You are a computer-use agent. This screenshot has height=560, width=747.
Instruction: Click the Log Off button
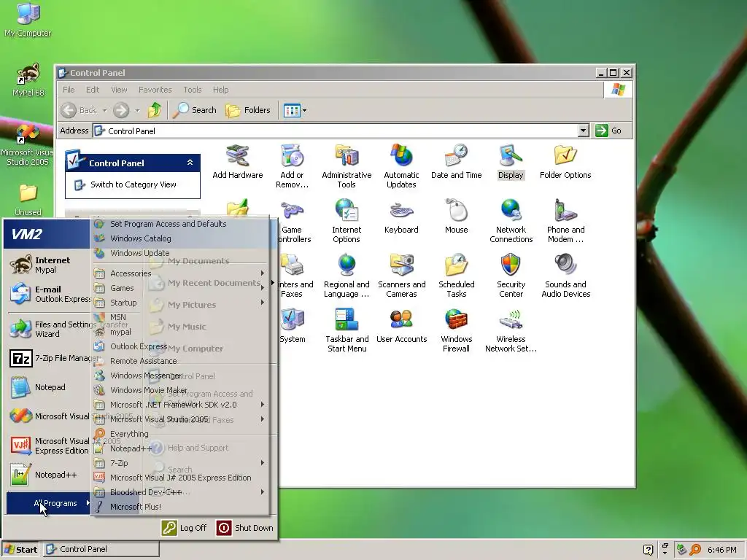click(184, 528)
